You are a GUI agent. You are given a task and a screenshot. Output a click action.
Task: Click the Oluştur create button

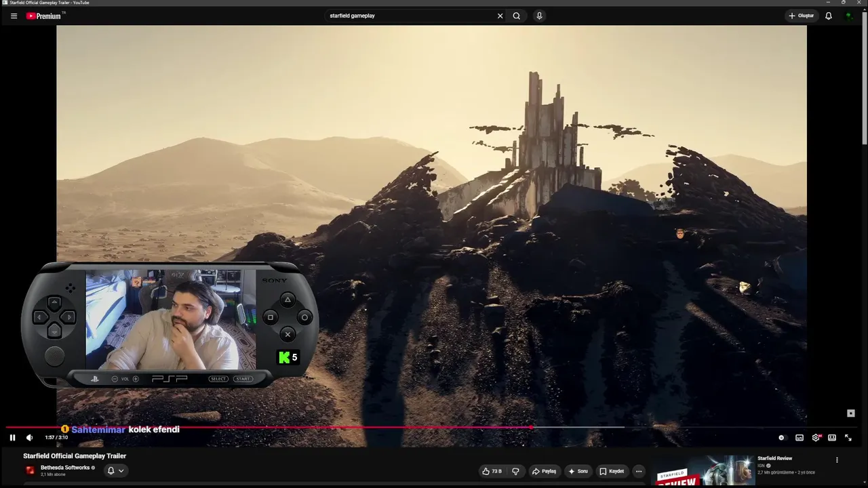click(x=801, y=16)
